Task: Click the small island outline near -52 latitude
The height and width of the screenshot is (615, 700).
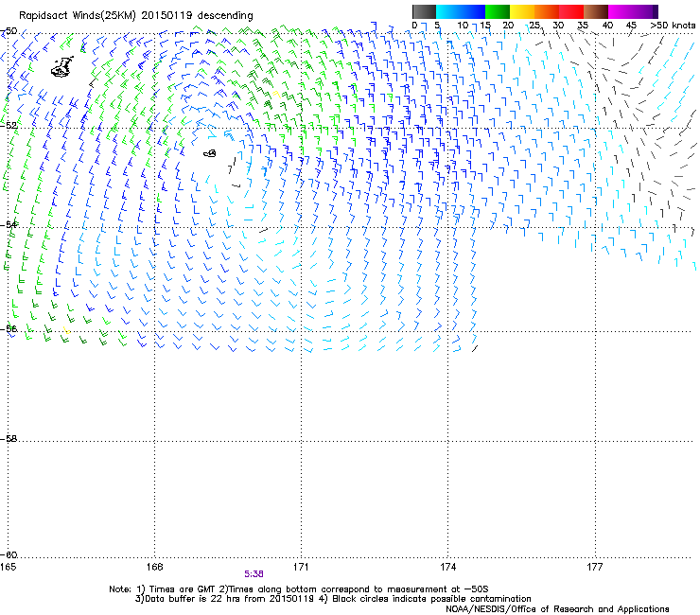Action: (x=210, y=153)
